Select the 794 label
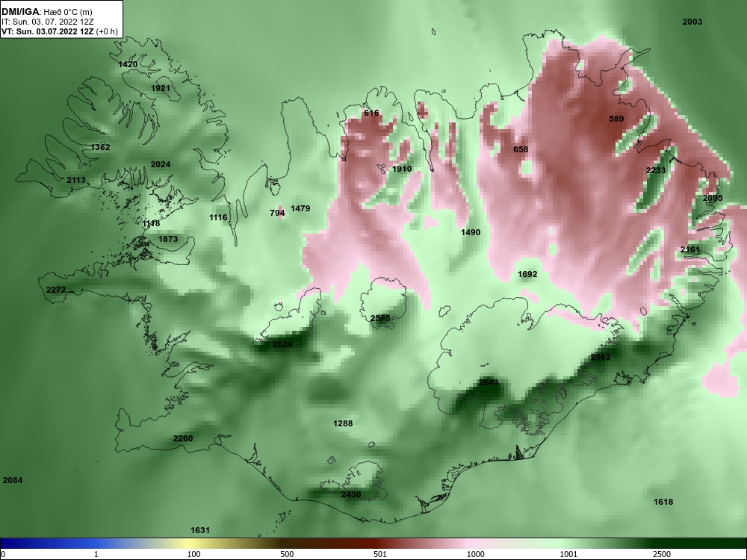Screen dimensions: 747x560 (277, 213)
